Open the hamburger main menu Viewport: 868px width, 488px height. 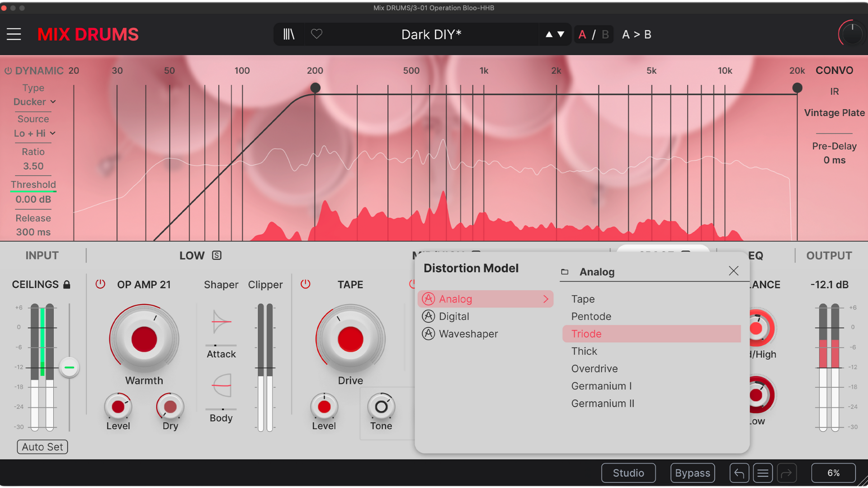[14, 34]
